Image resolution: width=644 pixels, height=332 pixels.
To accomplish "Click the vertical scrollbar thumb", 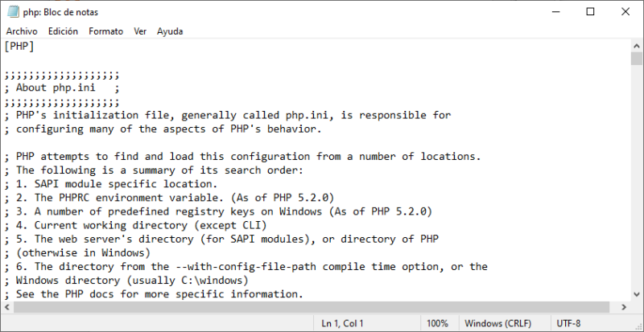I will point(637,59).
